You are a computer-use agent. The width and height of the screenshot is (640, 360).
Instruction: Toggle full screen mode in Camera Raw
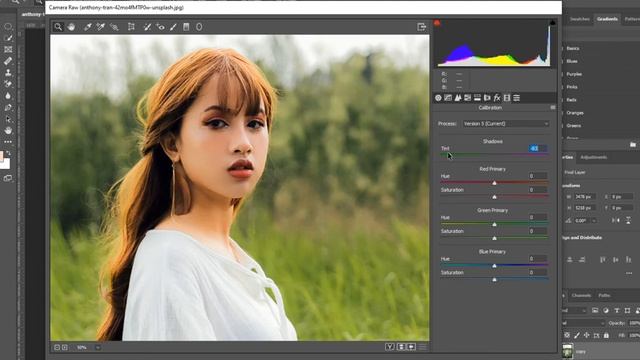[422, 27]
